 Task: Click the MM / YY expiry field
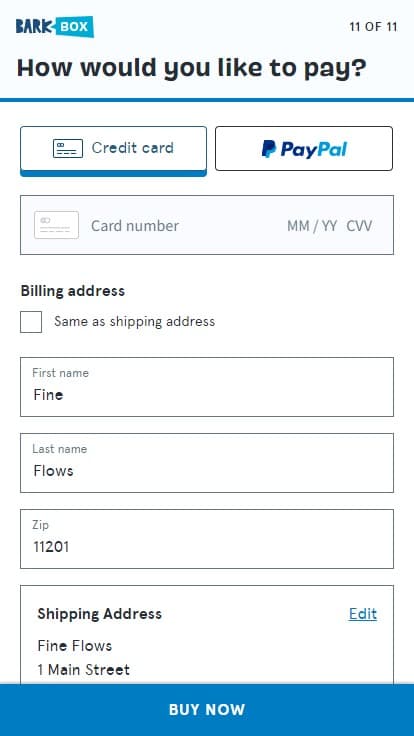pos(312,226)
